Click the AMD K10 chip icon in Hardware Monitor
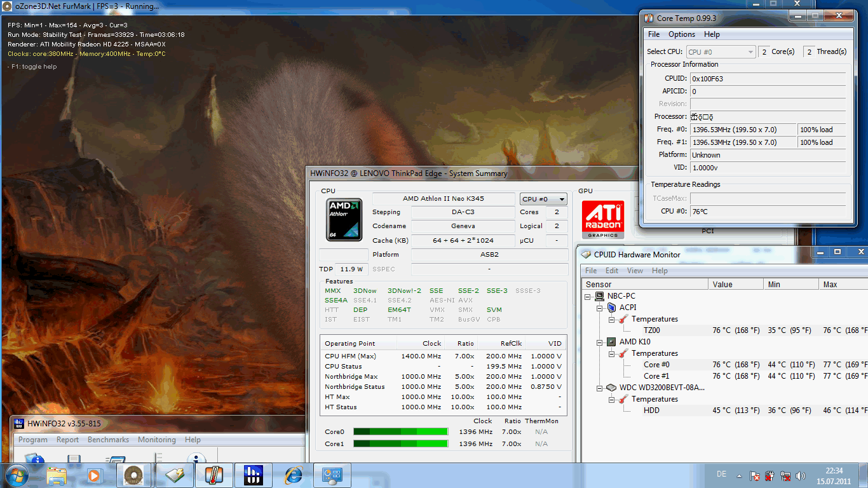This screenshot has width=868, height=488. 611,342
